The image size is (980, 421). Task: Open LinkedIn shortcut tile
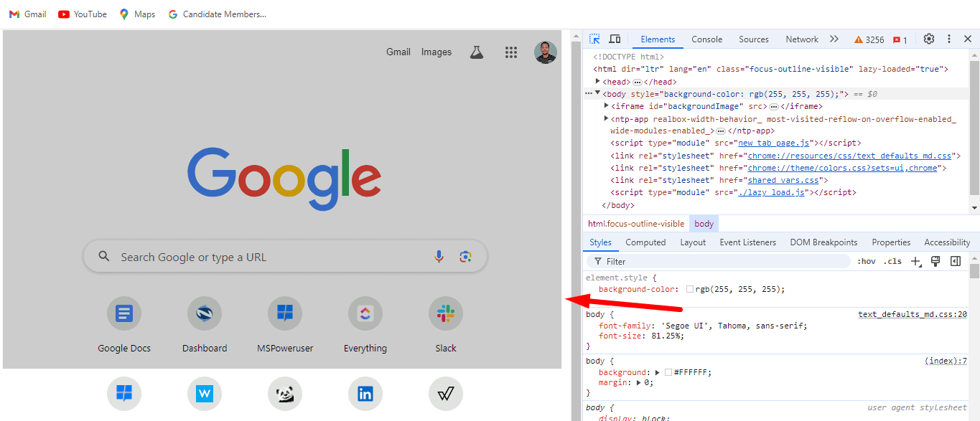[x=365, y=394]
